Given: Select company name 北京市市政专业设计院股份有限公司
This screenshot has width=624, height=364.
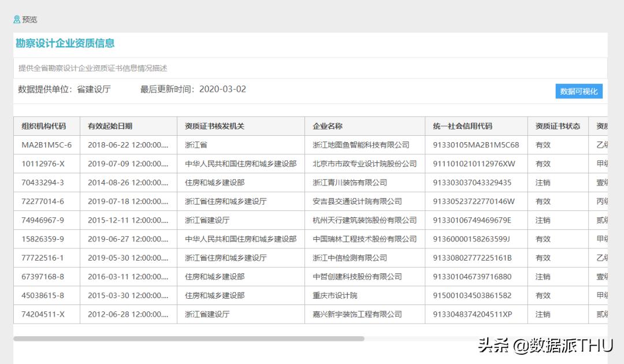Looking at the screenshot, I should [365, 164].
